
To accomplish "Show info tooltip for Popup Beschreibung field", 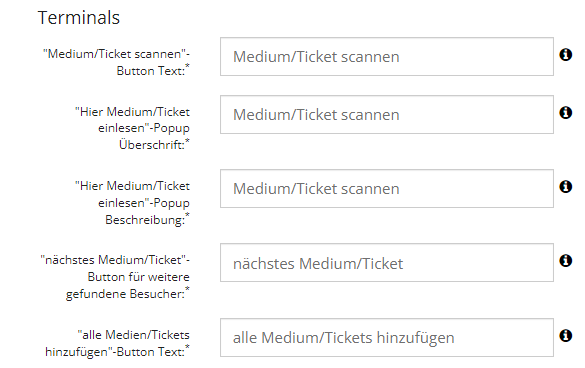I will [x=566, y=186].
